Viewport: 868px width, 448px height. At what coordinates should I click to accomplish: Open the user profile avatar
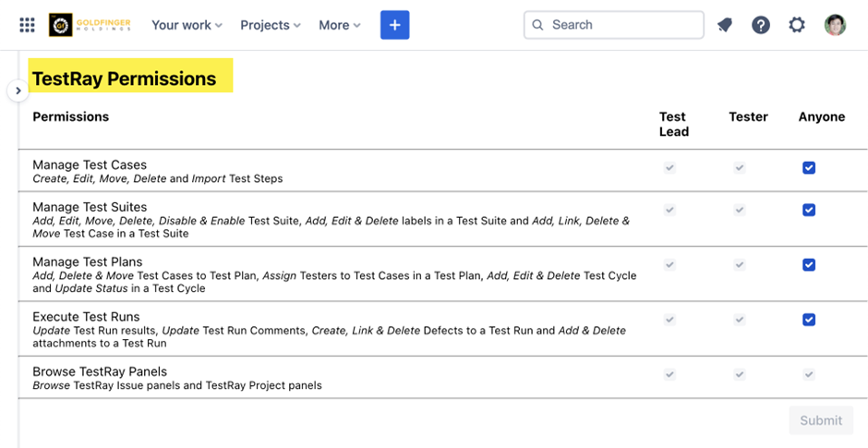pos(835,25)
